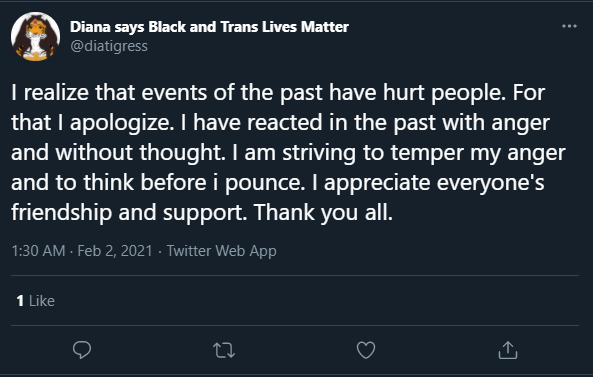Like the tweet with the heart icon
Viewport: 593px width, 377px height.
pyautogui.click(x=366, y=350)
